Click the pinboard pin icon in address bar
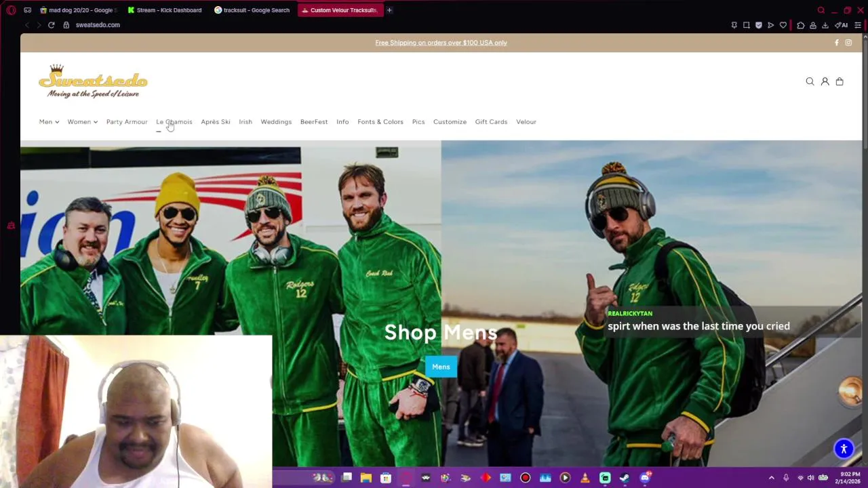 (x=734, y=25)
